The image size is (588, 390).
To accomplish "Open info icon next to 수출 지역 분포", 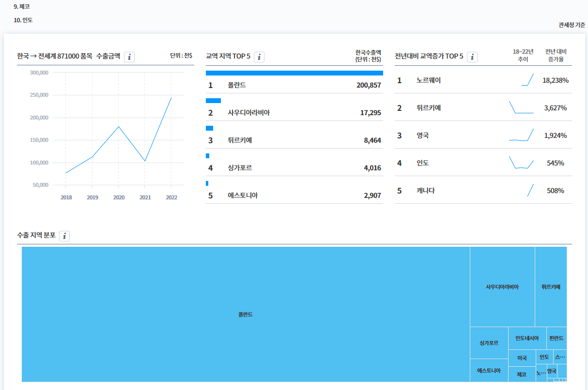I will pos(64,236).
